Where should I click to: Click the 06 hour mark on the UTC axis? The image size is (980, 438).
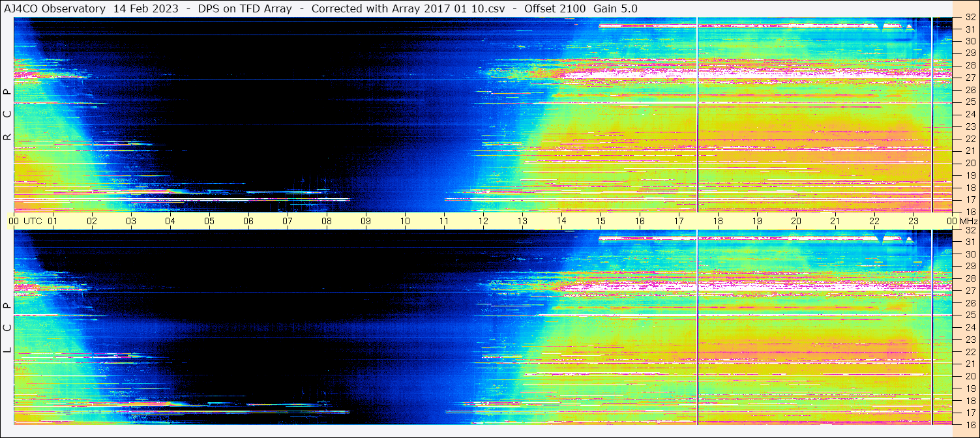(x=248, y=221)
